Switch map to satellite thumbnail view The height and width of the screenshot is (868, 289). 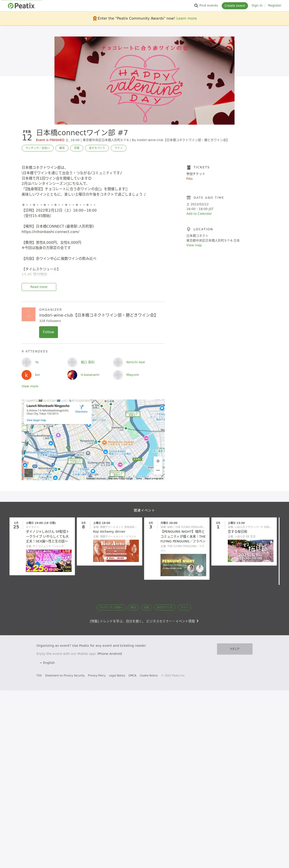click(29, 473)
